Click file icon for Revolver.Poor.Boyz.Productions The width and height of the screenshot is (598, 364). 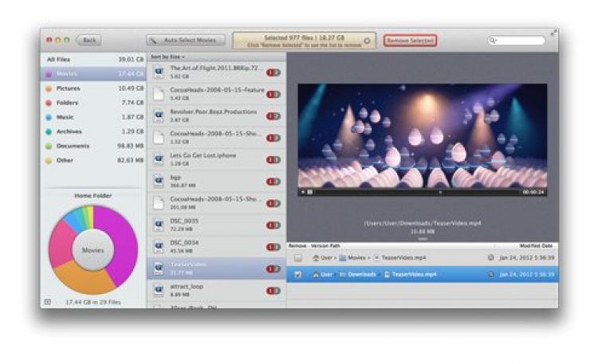pyautogui.click(x=159, y=115)
